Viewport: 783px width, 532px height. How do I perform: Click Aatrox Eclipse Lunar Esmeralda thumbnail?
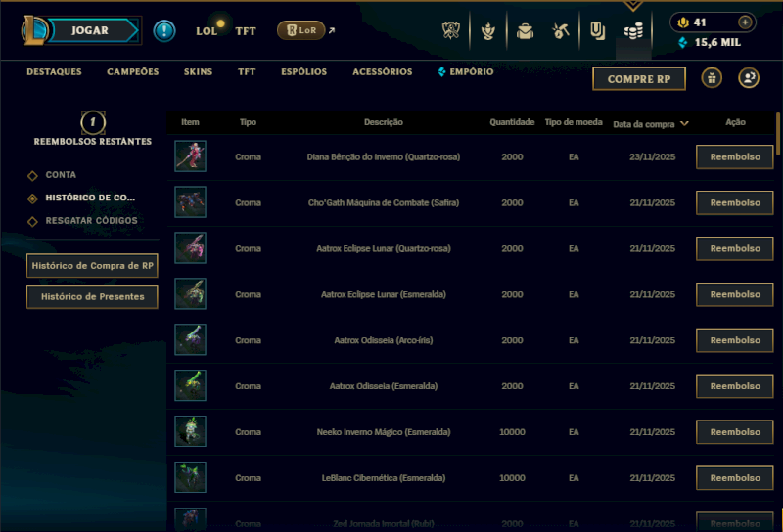(x=190, y=294)
